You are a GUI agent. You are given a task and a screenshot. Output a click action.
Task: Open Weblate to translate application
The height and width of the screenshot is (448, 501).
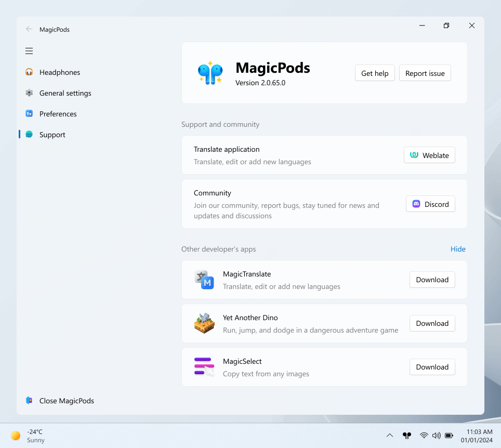(x=429, y=155)
